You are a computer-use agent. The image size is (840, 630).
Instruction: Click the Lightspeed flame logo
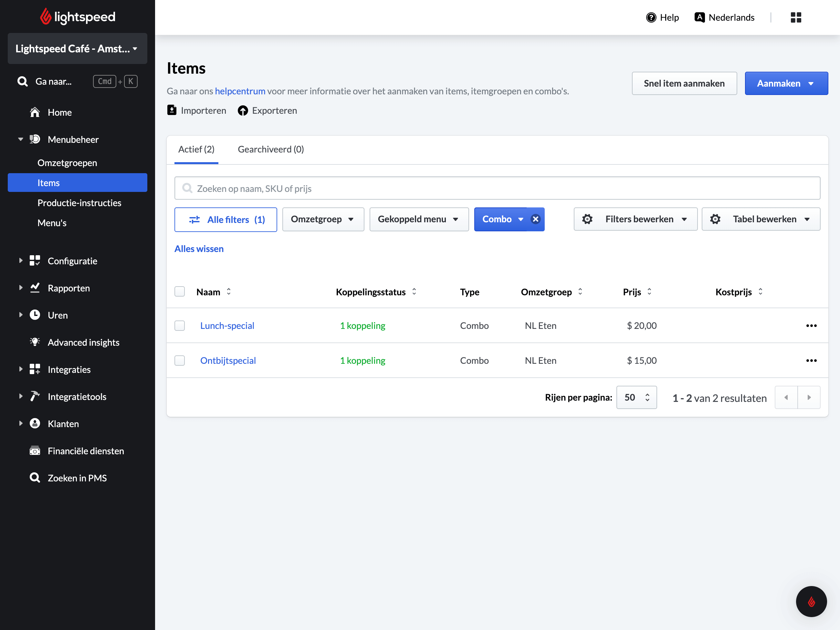(46, 16)
